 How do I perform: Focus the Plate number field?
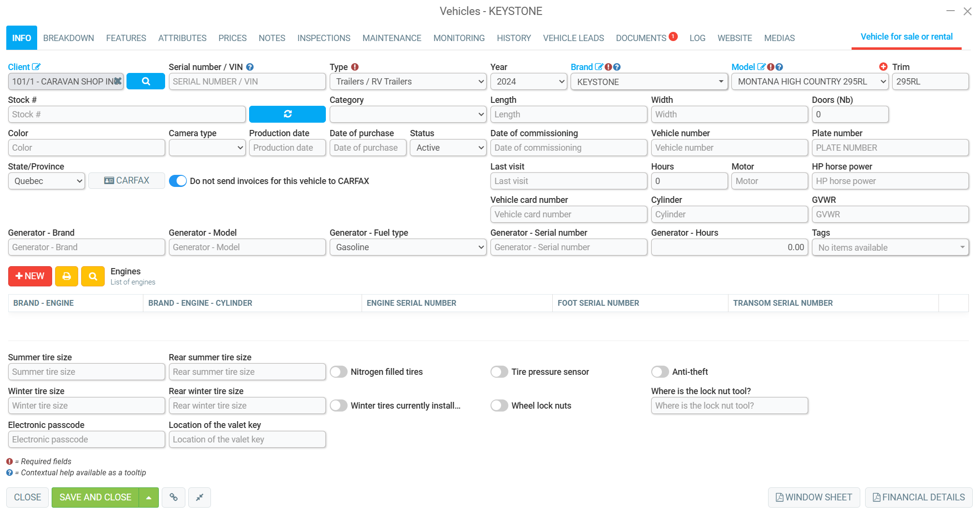(x=890, y=148)
